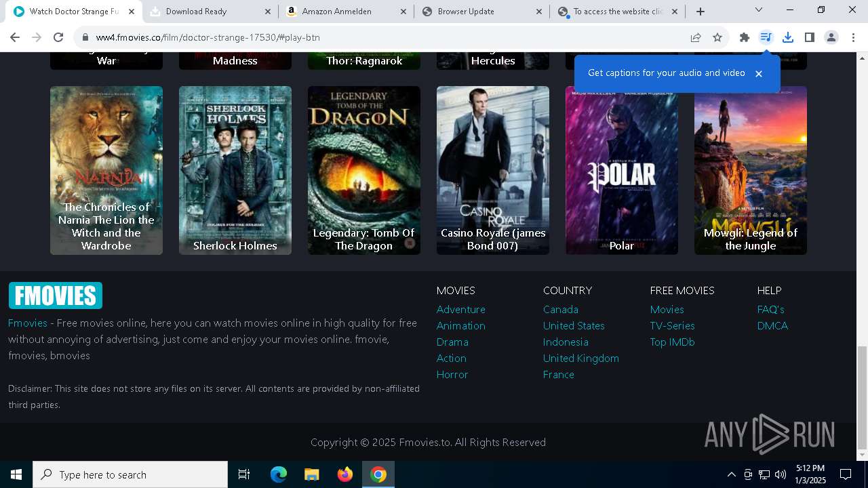This screenshot has height=488, width=868.
Task: Open the Chrome profile avatar
Action: point(831,37)
